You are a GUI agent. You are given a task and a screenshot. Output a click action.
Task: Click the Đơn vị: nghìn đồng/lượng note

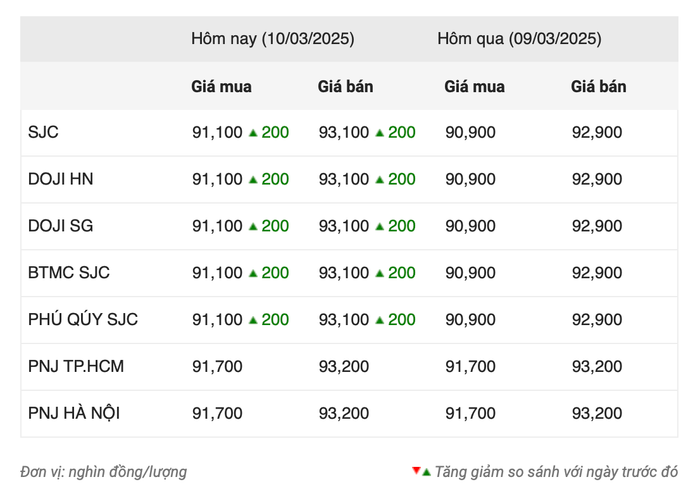pyautogui.click(x=103, y=471)
